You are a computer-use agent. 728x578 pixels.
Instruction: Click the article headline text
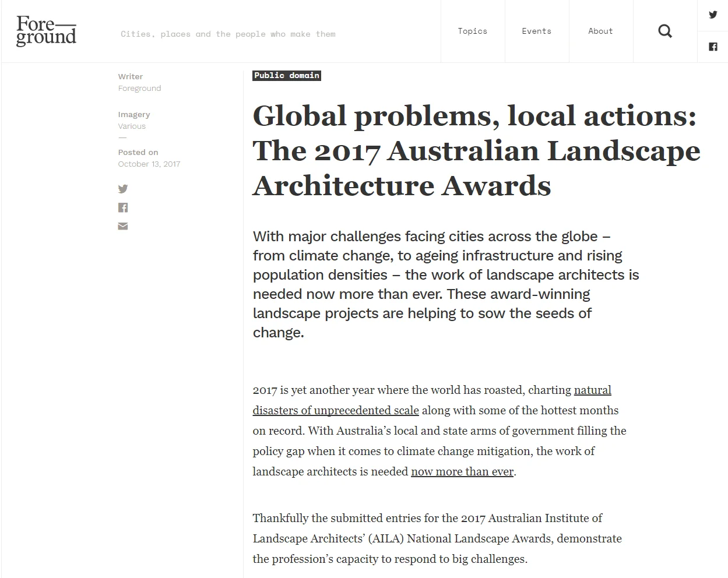476,151
